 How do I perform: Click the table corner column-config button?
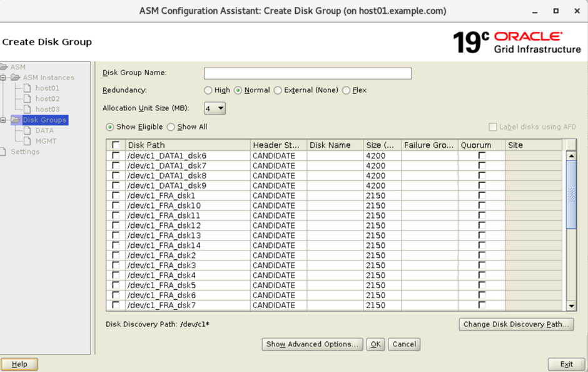point(570,145)
